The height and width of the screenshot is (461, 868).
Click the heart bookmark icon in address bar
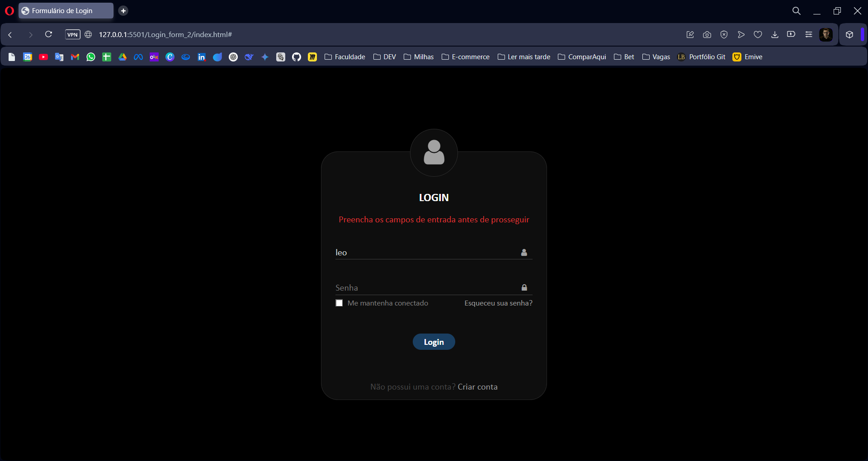758,34
